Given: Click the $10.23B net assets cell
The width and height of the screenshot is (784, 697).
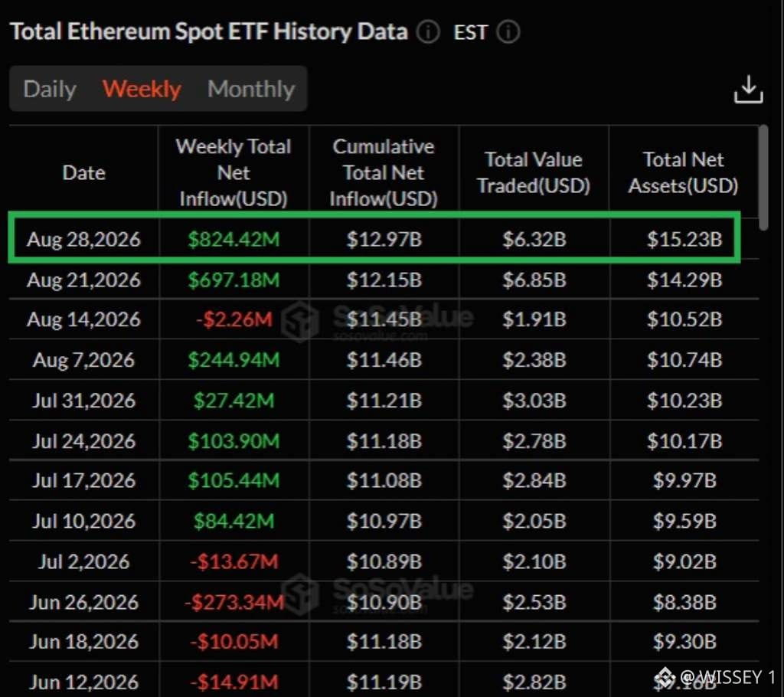Looking at the screenshot, I should [684, 401].
